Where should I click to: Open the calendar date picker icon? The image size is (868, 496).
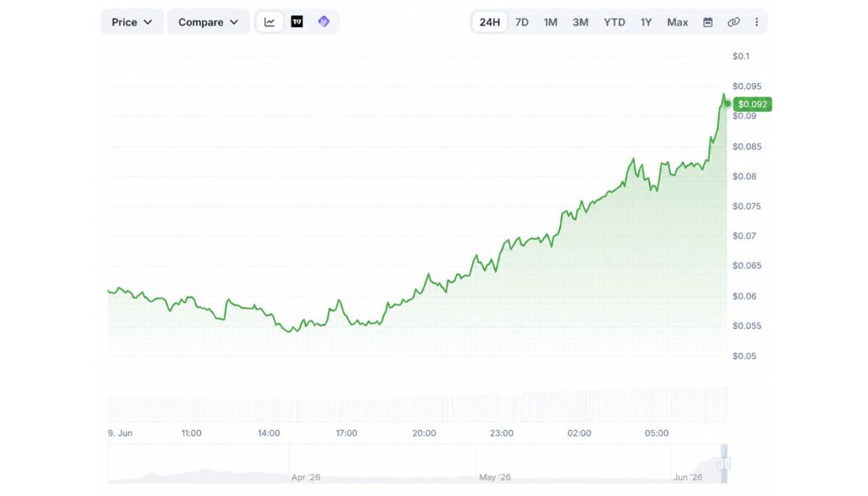click(708, 22)
